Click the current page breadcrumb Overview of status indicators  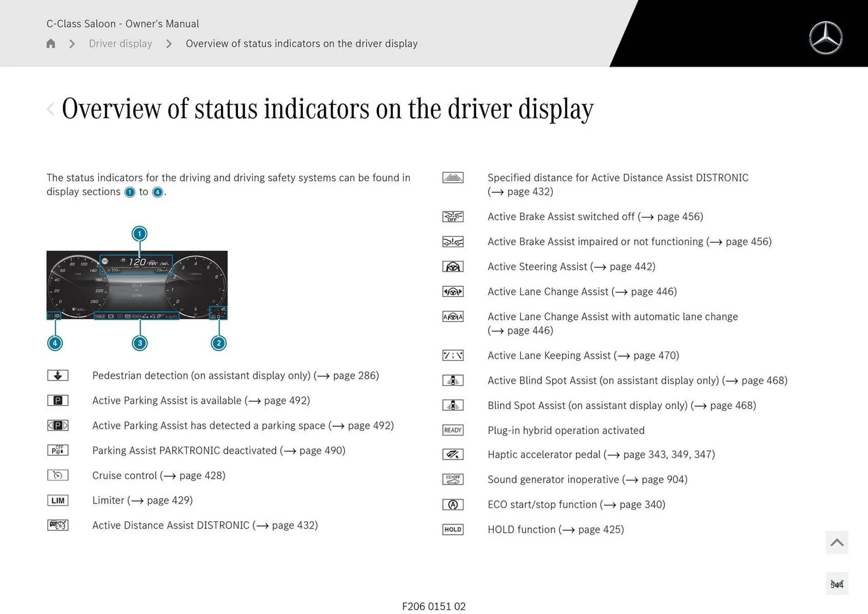pos(302,43)
